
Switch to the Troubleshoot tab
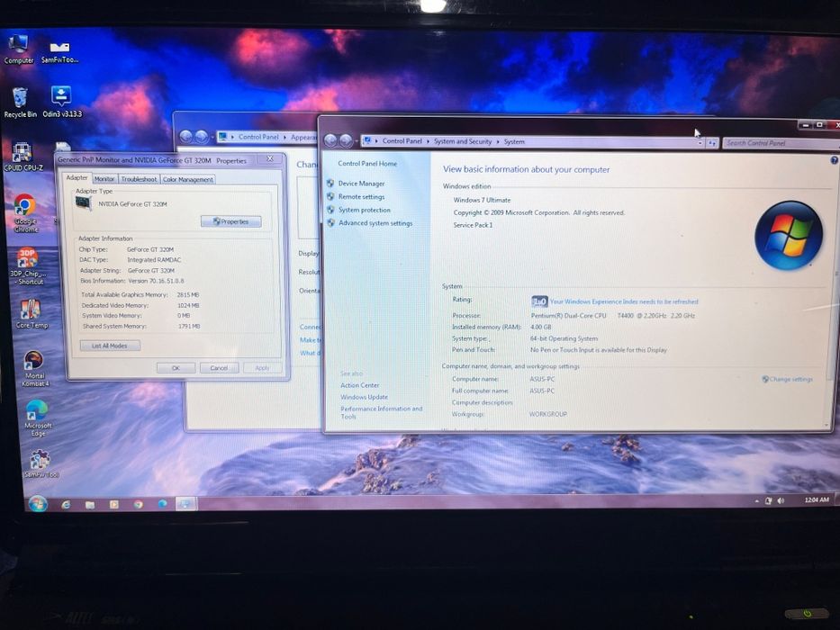tap(139, 179)
